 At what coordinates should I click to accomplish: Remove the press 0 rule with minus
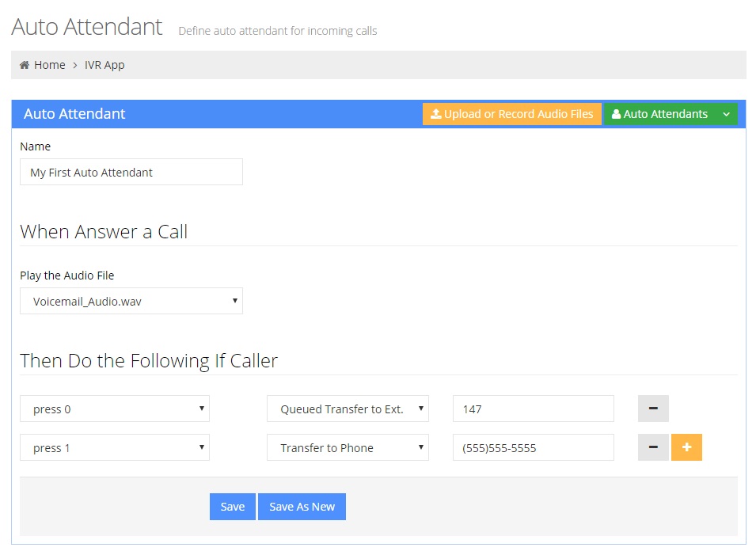coord(653,409)
